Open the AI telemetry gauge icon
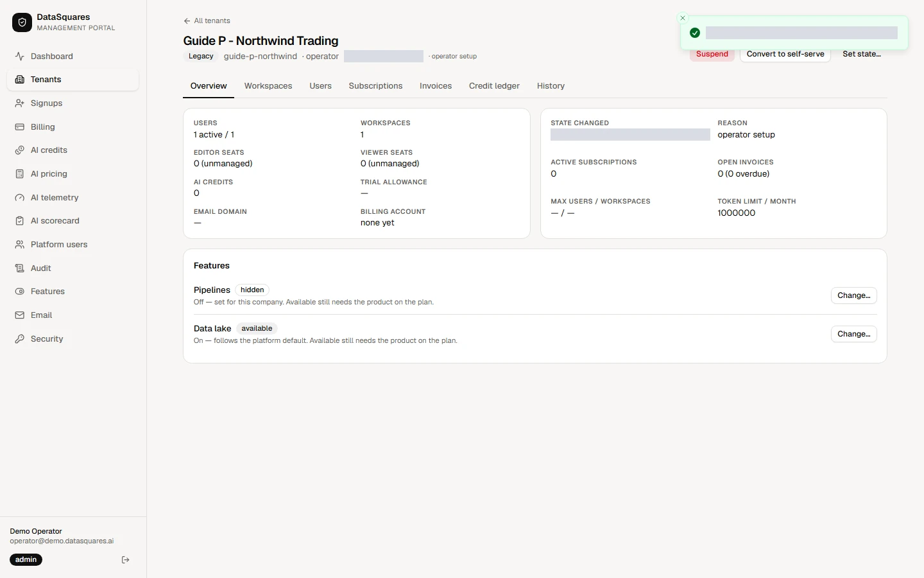The image size is (924, 578). click(x=20, y=198)
